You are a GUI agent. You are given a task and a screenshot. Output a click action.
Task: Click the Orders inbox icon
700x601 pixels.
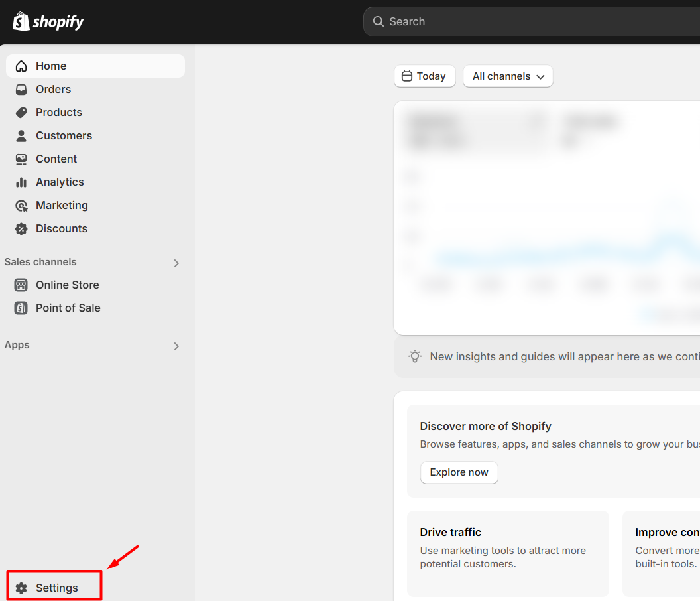click(21, 90)
